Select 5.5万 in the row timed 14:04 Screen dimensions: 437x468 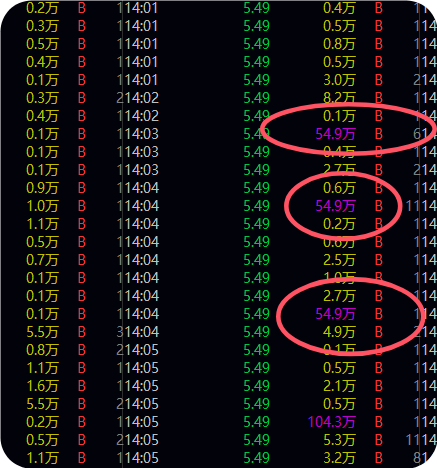[x=42, y=332]
